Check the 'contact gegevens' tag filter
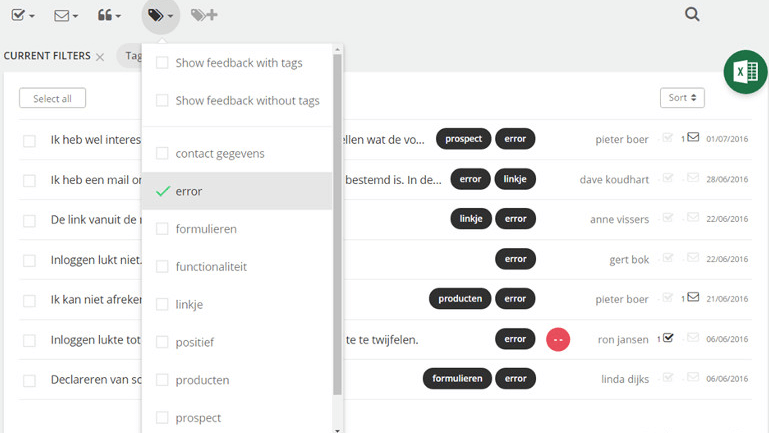The height and width of the screenshot is (433, 769). [x=162, y=153]
